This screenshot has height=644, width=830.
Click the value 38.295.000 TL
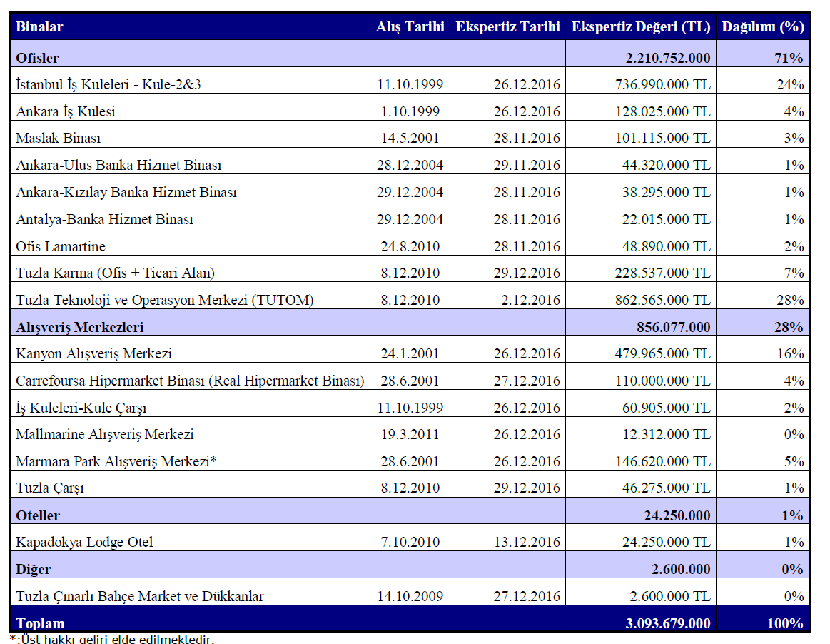click(667, 192)
